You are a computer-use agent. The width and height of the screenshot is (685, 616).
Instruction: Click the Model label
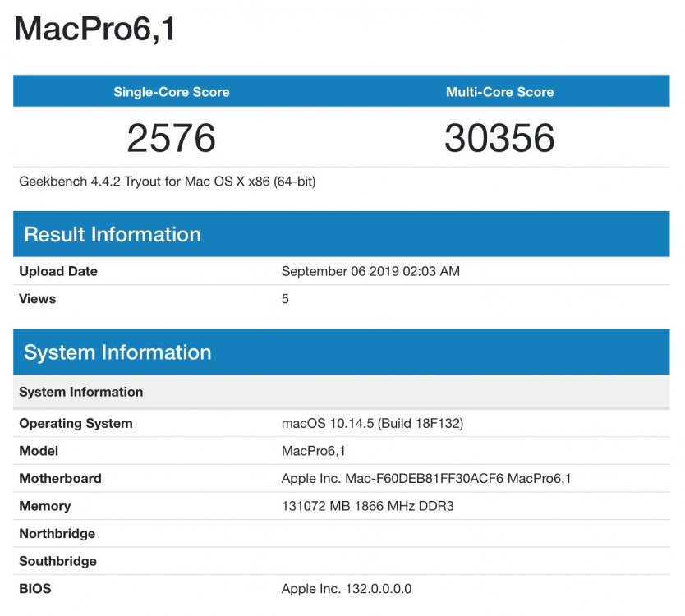[39, 451]
